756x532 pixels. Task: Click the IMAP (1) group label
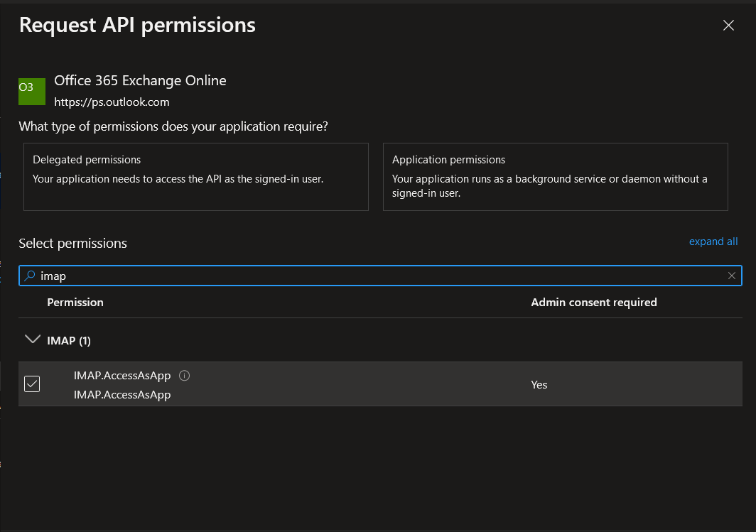pos(69,341)
